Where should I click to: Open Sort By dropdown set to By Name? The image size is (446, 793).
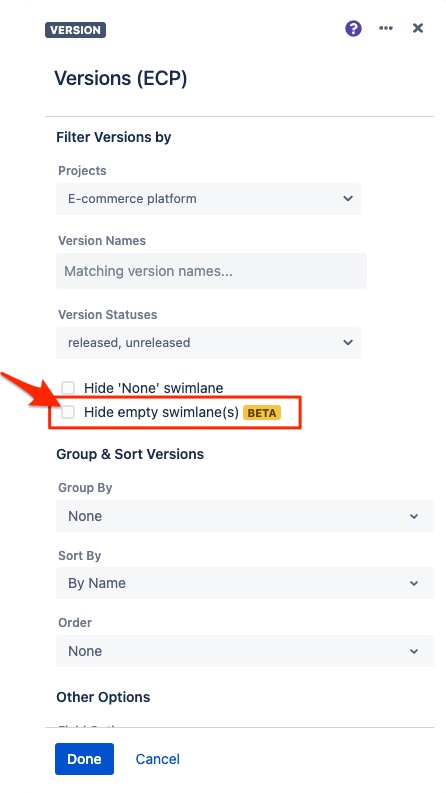click(245, 583)
